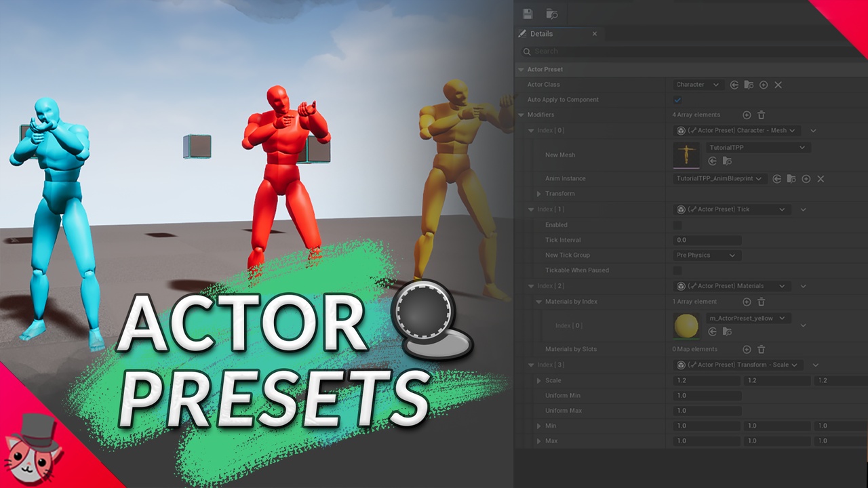Collapse Modifiers Index [ 3 ]
Viewport: 868px width, 488px height.
pyautogui.click(x=531, y=365)
